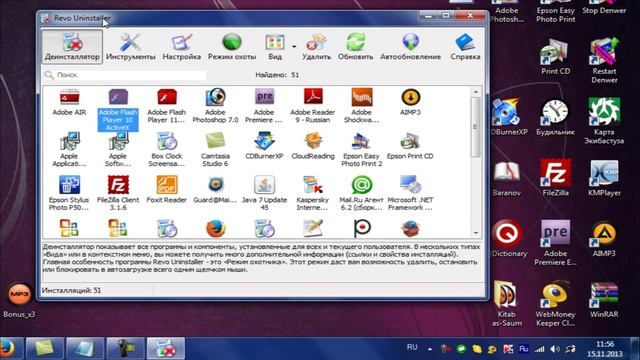Click Обновить to refresh the list
Image resolution: width=640 pixels, height=360 pixels.
pos(356,47)
